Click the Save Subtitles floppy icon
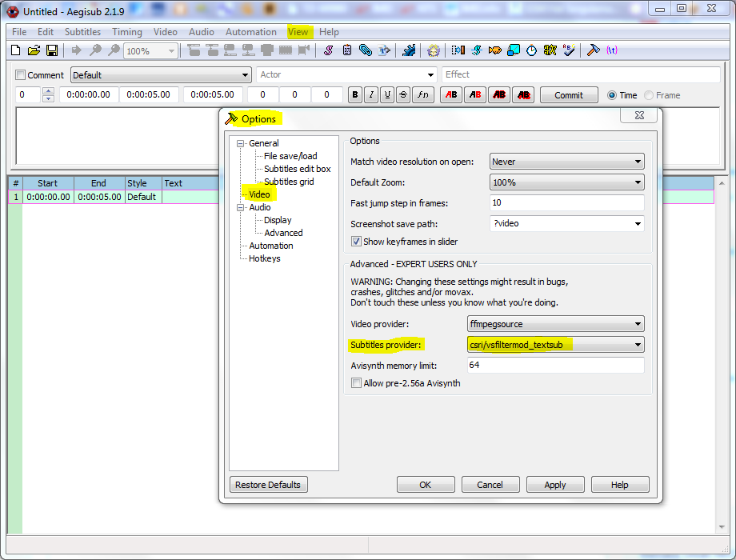The height and width of the screenshot is (560, 736). pyautogui.click(x=51, y=50)
